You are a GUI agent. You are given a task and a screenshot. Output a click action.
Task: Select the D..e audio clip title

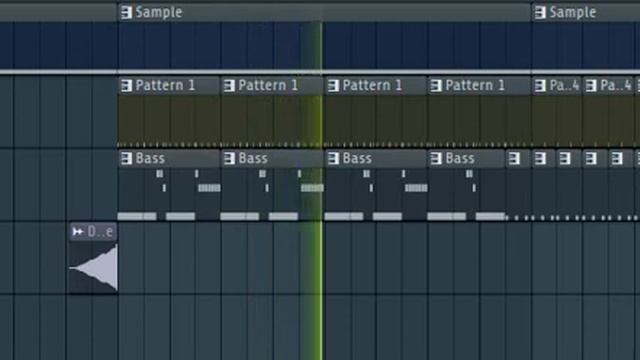coord(100,232)
